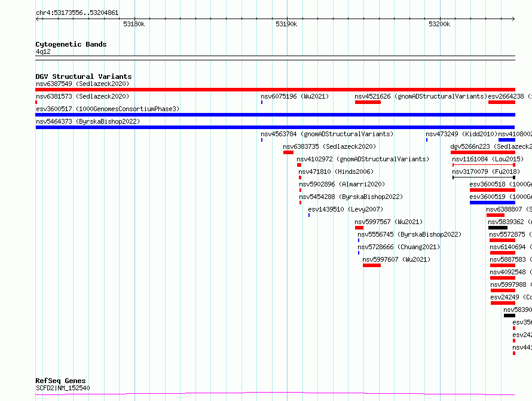Screen dimensions: 532x401
Task: Open the nsv5728666 (Chuang2021) label
Action: [x=399, y=247]
